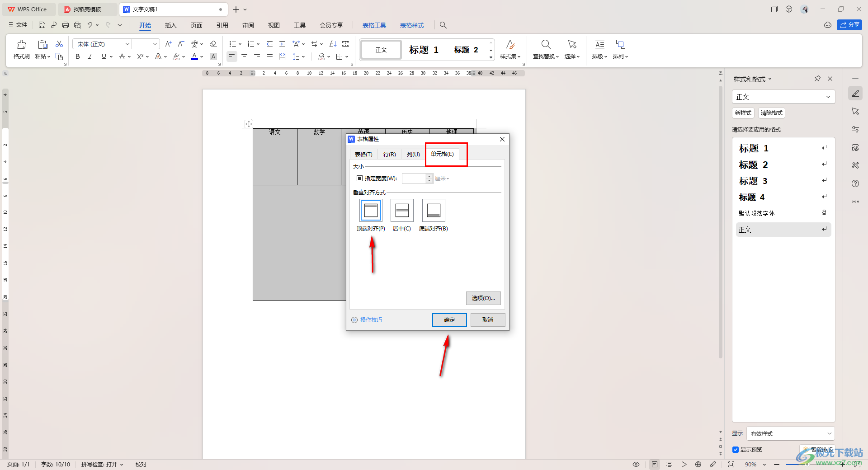Pin the Styles and Formatting pane
This screenshot has width=868, height=470.
click(817, 79)
